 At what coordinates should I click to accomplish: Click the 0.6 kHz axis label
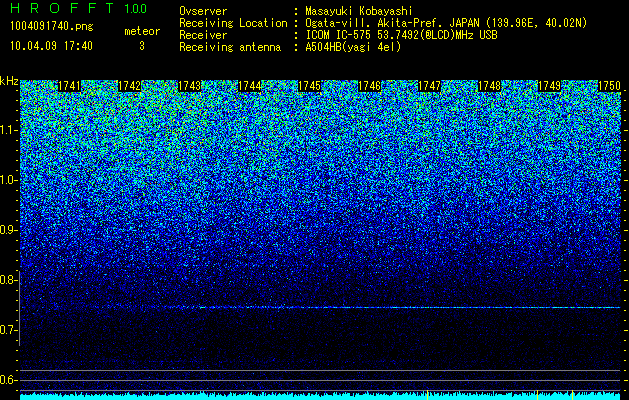(8, 380)
